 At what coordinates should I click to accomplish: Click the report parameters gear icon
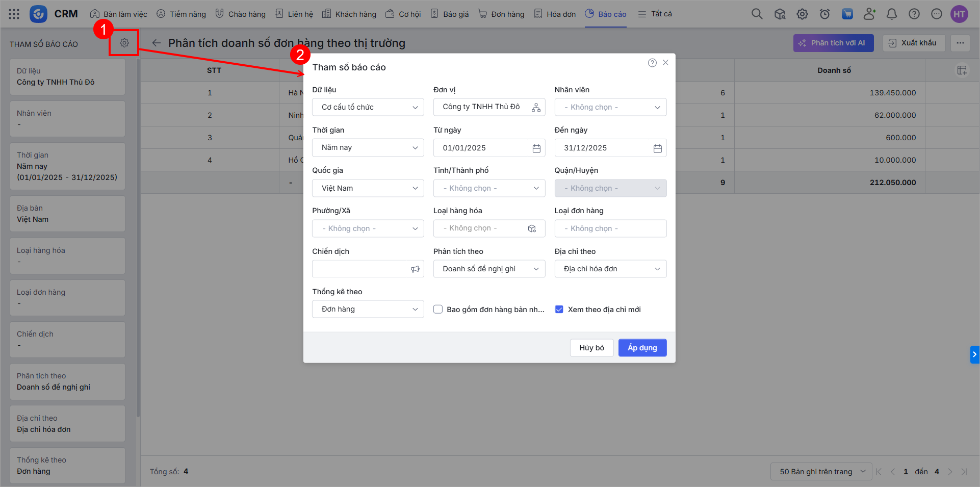pyautogui.click(x=124, y=43)
